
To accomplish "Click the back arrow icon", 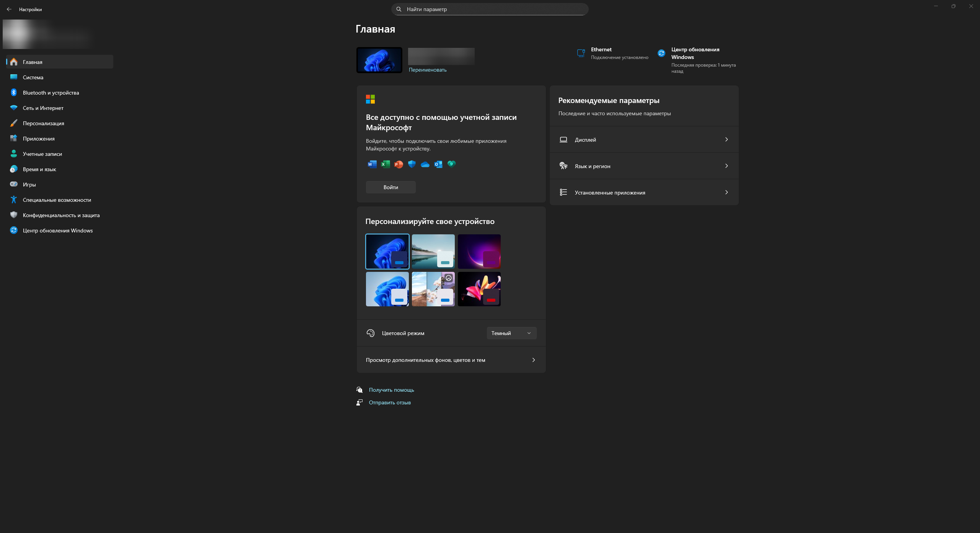I will click(x=9, y=9).
